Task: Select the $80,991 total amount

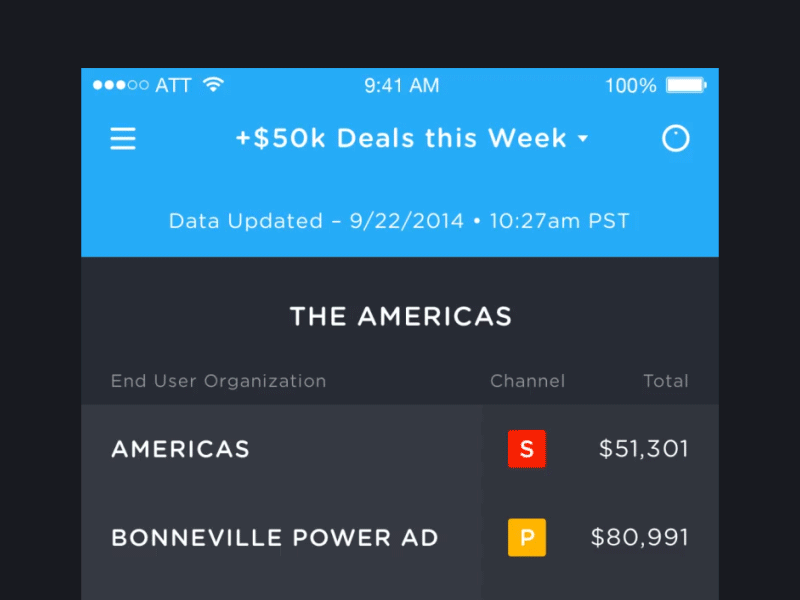Action: [639, 537]
